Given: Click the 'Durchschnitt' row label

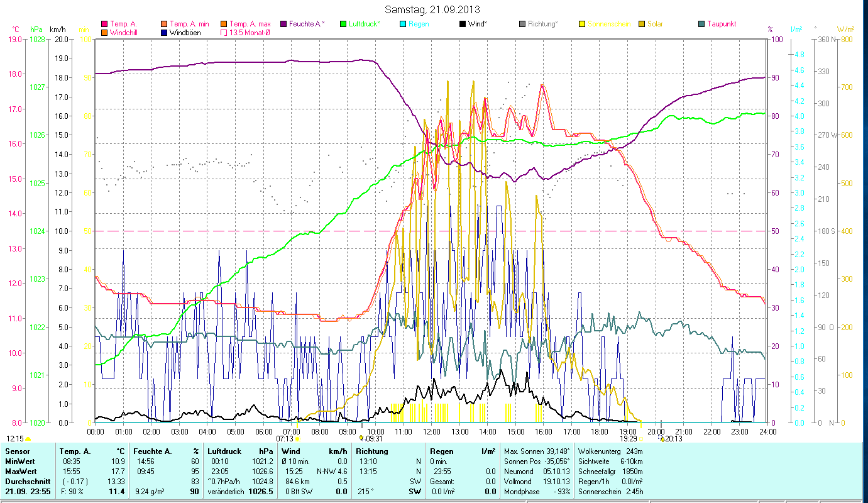Looking at the screenshot, I should click(27, 481).
